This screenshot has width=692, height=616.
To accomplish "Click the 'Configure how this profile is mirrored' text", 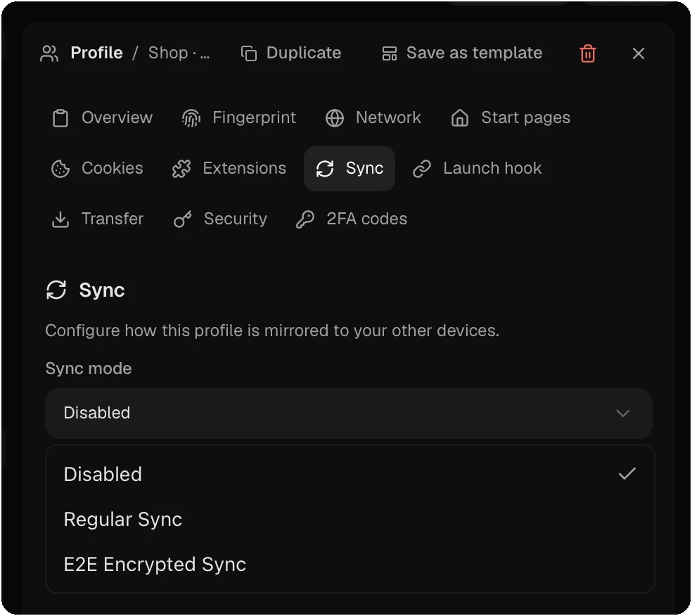I will (272, 331).
